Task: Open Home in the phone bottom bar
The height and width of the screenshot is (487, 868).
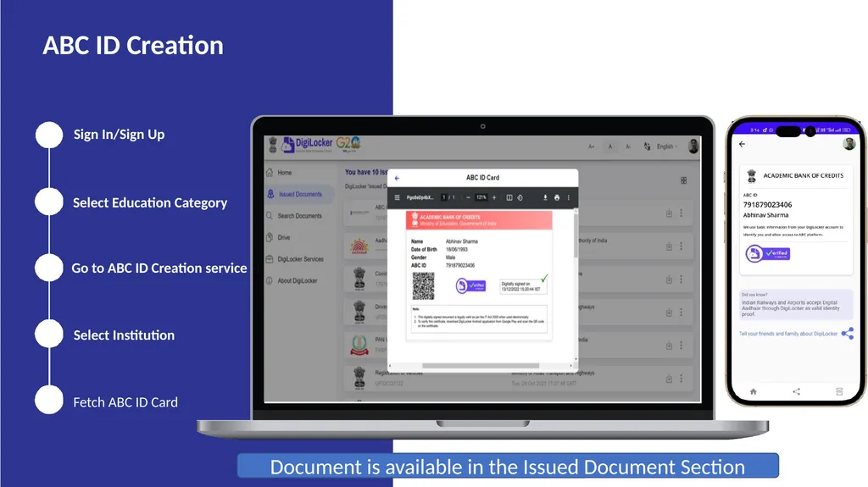Action: point(754,391)
